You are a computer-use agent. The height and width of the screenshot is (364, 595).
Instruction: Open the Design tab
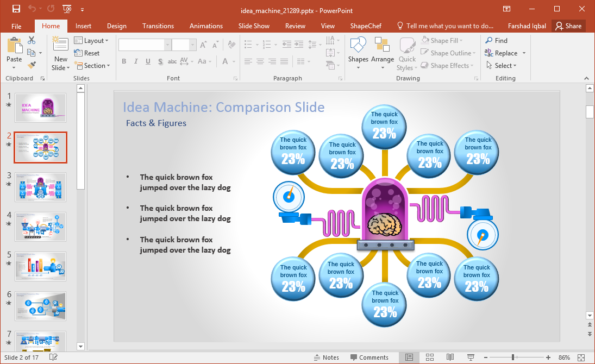pyautogui.click(x=116, y=26)
